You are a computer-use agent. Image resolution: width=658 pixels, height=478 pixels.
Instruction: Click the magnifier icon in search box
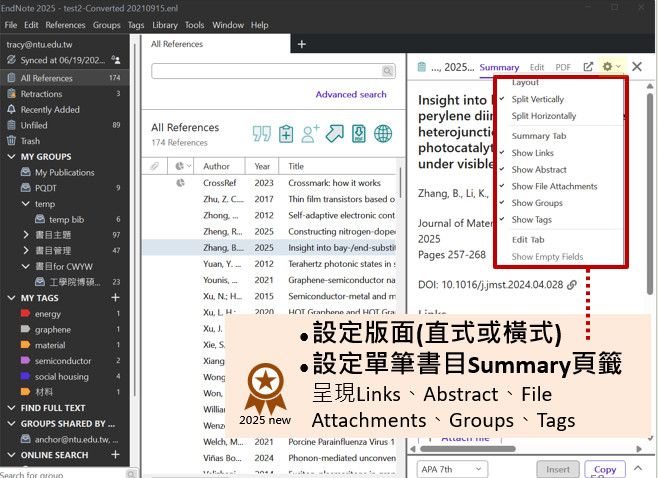pyautogui.click(x=388, y=71)
